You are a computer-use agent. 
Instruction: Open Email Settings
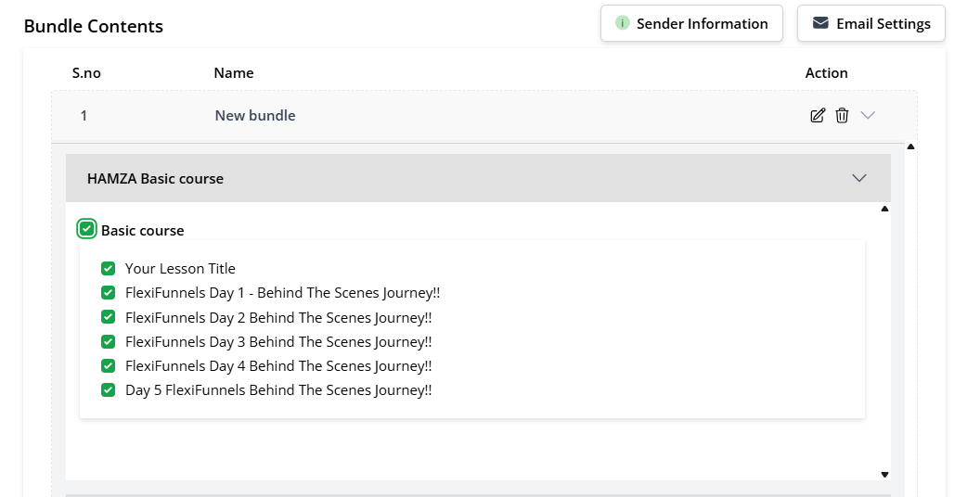(x=870, y=23)
